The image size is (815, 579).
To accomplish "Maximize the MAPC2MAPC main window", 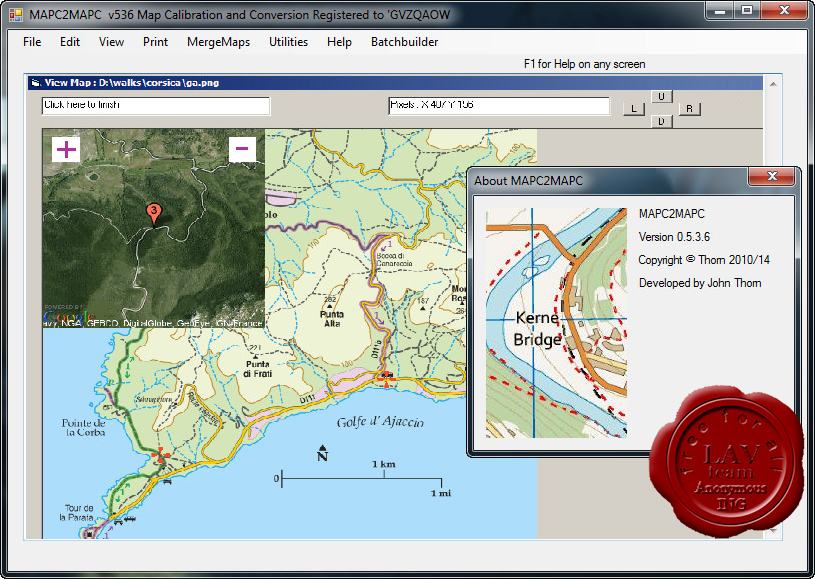I will 747,10.
